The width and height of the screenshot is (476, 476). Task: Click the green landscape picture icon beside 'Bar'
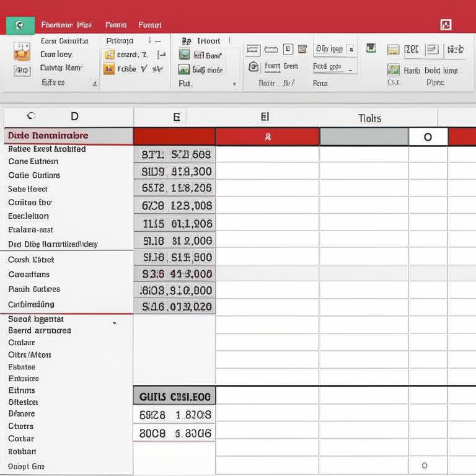(x=184, y=55)
